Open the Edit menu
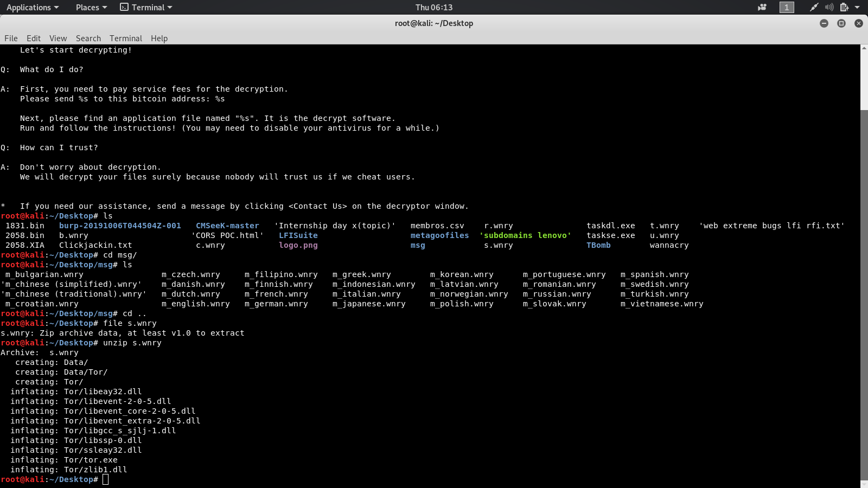 [x=34, y=38]
